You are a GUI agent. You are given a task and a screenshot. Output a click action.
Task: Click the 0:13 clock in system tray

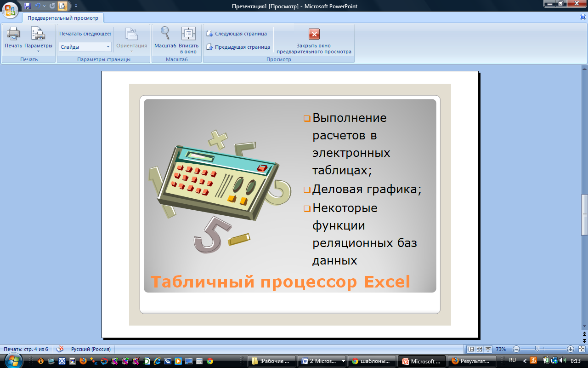(576, 361)
